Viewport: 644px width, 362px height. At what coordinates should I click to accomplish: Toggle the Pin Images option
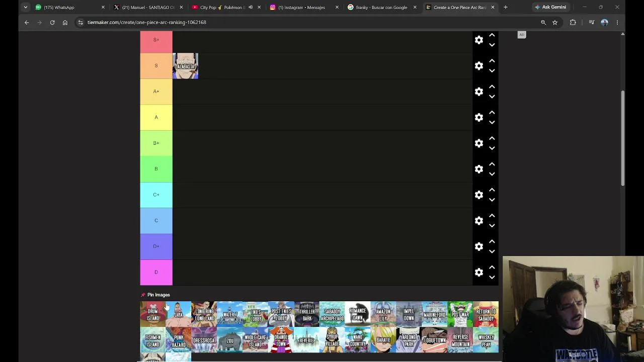tap(155, 295)
